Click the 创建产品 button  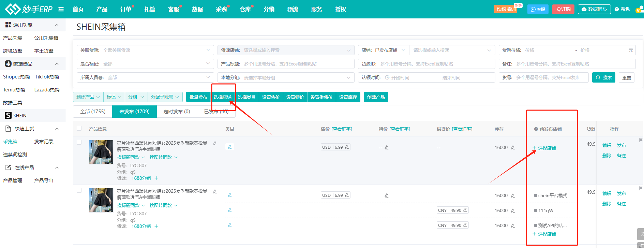(x=376, y=97)
